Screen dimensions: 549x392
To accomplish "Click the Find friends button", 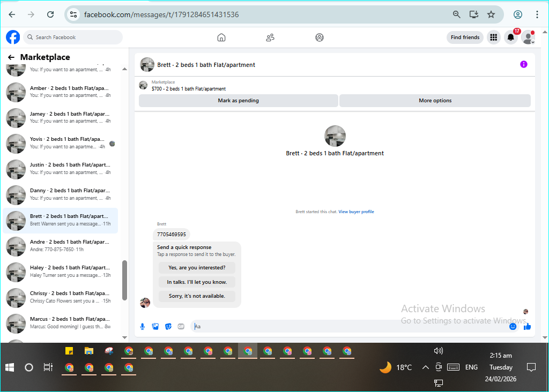I will click(465, 37).
